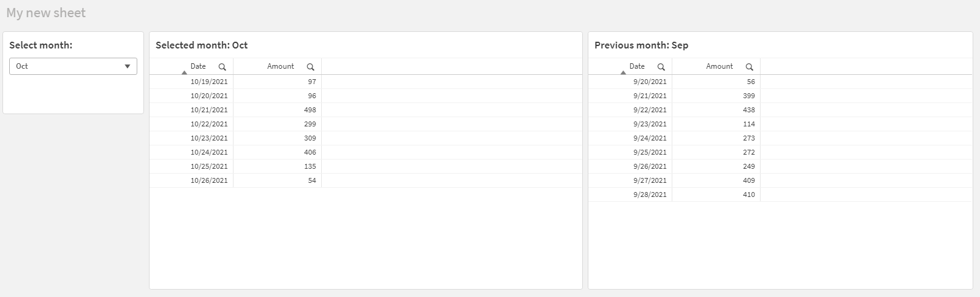
Task: Select the 10/19/2021 date cell
Action: coord(191,82)
